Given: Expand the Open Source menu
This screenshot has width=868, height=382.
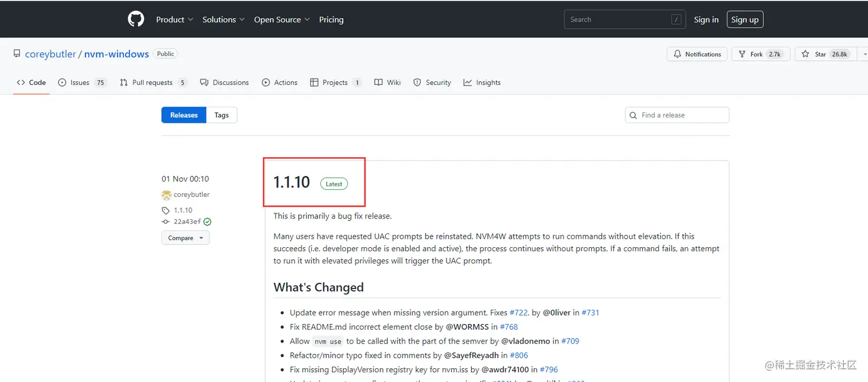Looking at the screenshot, I should pos(281,20).
